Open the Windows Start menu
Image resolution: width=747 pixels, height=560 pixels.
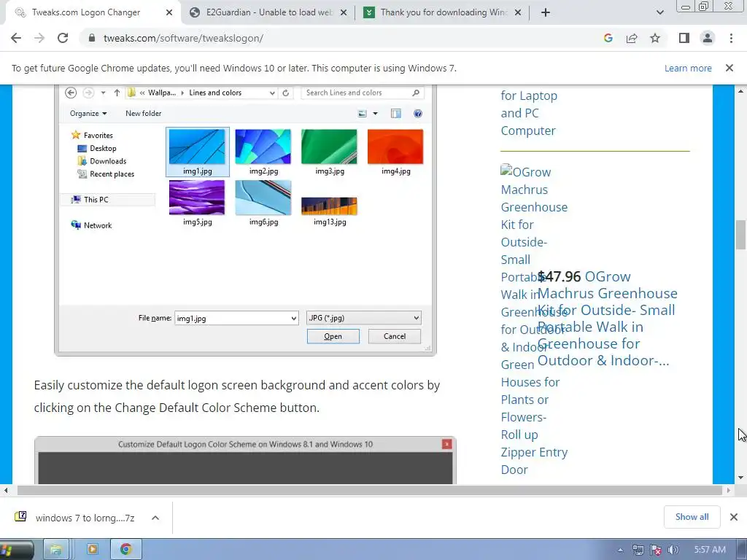15,550
